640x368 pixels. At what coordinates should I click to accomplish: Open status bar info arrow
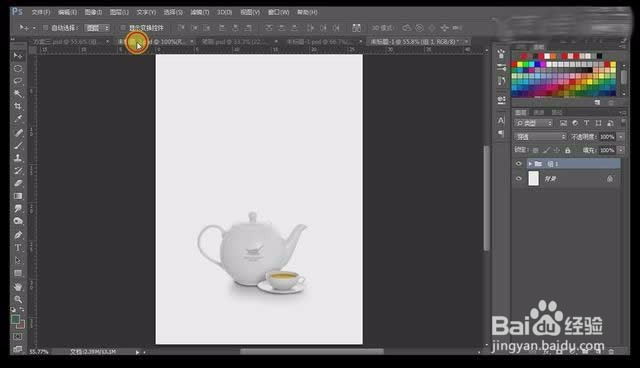tap(138, 352)
